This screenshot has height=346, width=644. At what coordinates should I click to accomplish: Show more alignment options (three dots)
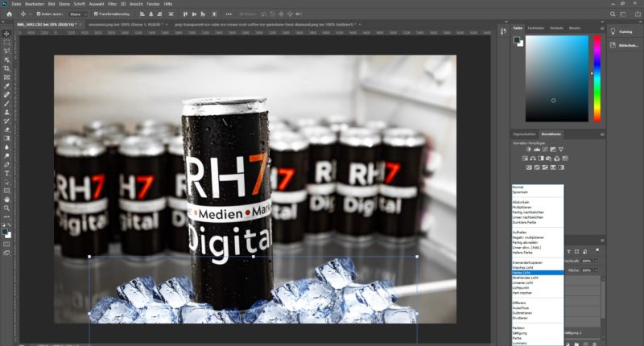point(229,14)
